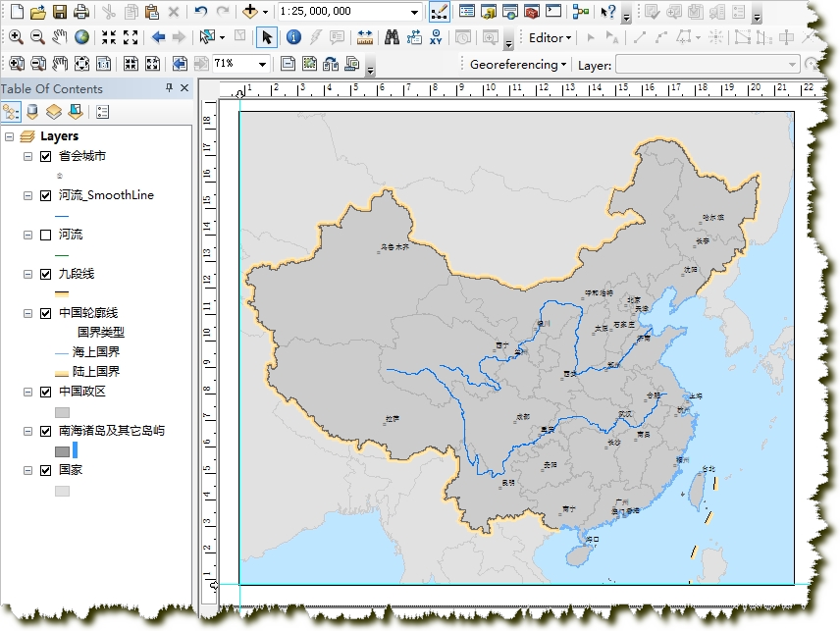
Task: Click the Georeferencing Layer combo box
Action: pyautogui.click(x=707, y=65)
